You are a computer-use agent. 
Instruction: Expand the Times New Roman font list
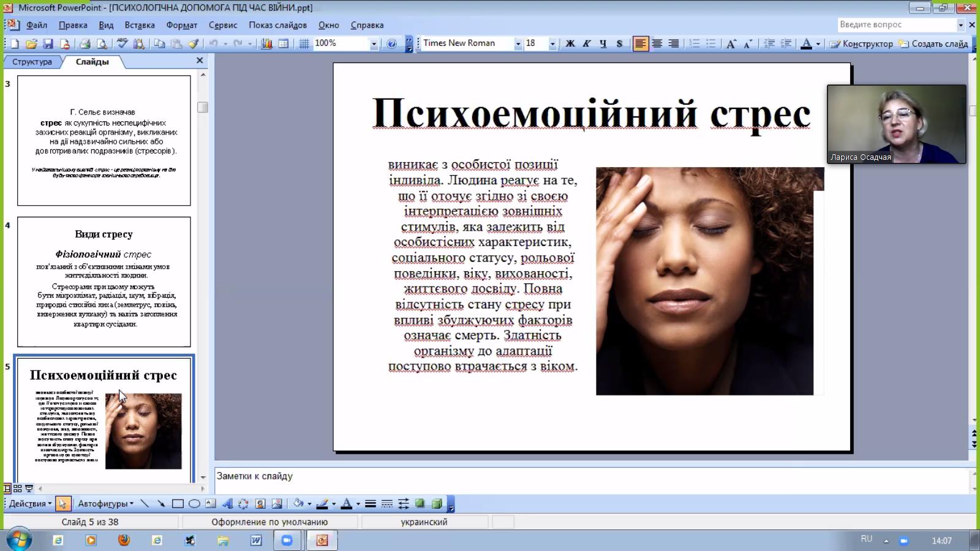click(x=518, y=43)
